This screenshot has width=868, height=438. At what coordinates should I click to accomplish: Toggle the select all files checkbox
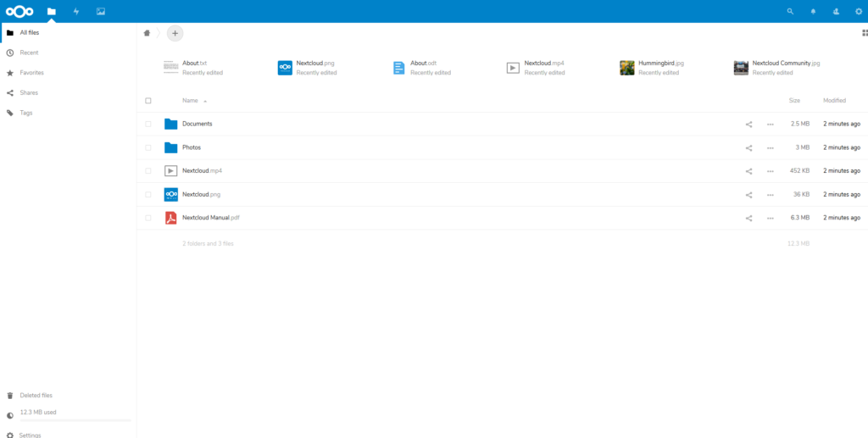click(147, 101)
